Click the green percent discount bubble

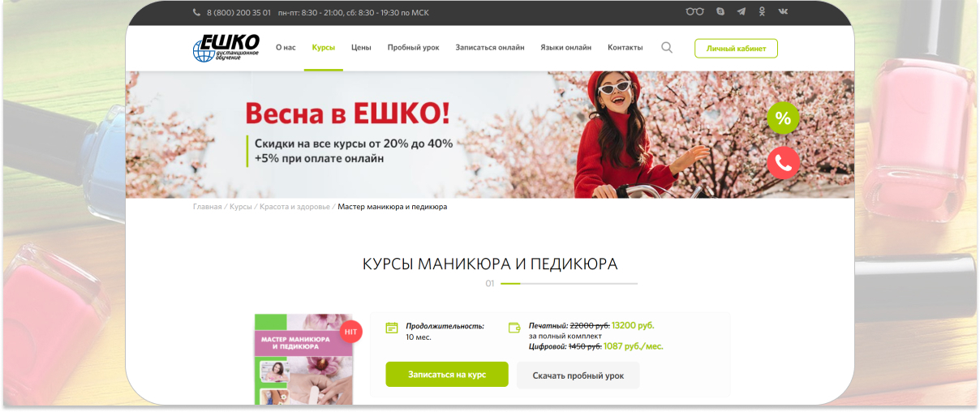pyautogui.click(x=783, y=118)
